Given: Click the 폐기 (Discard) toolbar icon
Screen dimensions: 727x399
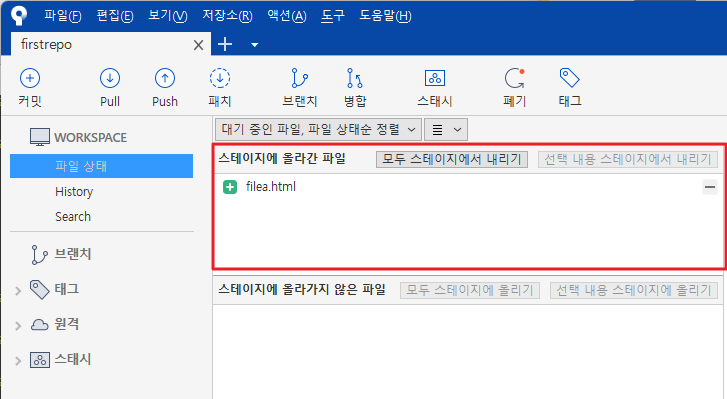Looking at the screenshot, I should [515, 78].
